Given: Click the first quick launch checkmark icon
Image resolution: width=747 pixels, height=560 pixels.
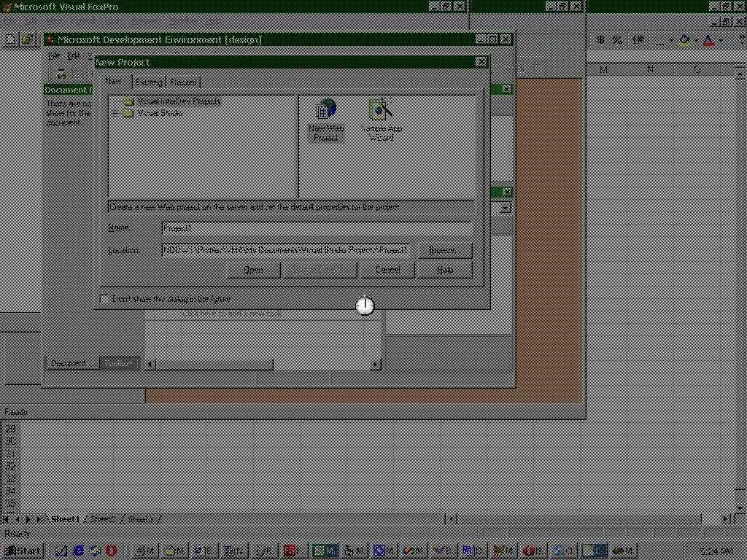Looking at the screenshot, I should [61, 551].
